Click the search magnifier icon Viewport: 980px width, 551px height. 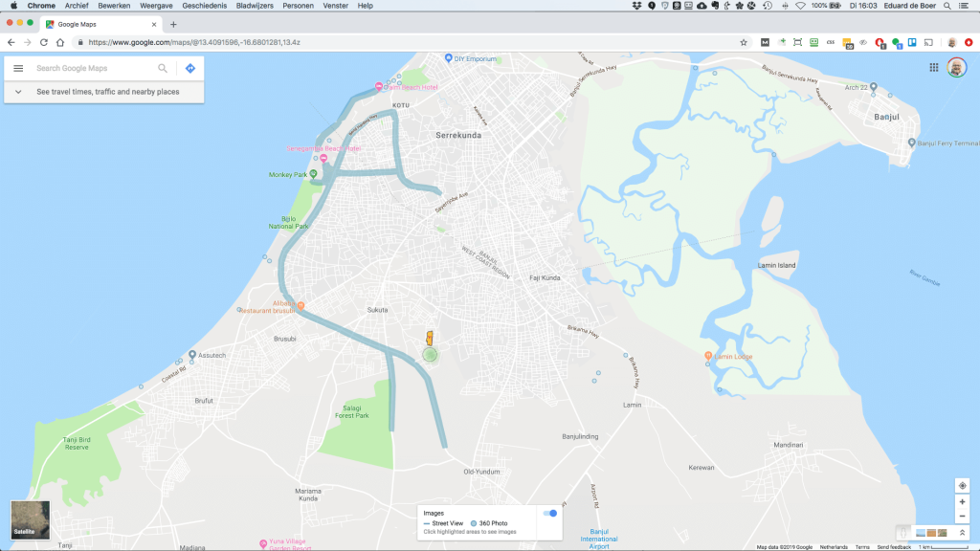pyautogui.click(x=163, y=69)
